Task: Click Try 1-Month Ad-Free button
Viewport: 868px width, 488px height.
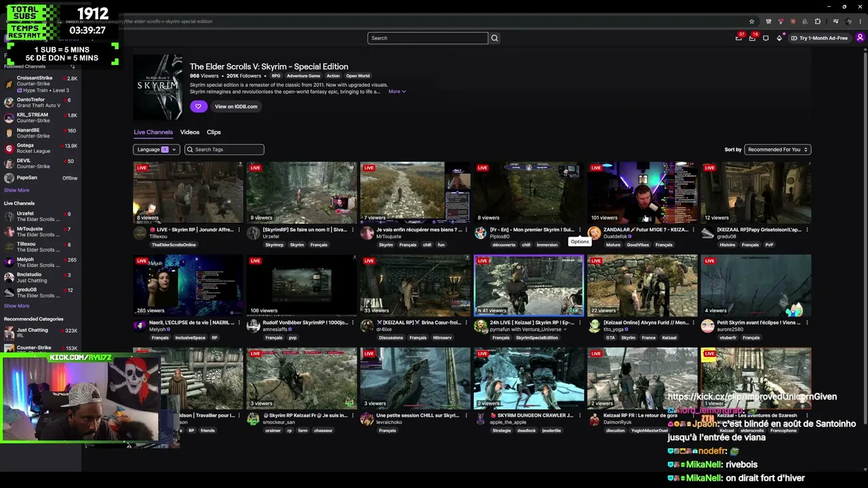Action: pos(819,38)
